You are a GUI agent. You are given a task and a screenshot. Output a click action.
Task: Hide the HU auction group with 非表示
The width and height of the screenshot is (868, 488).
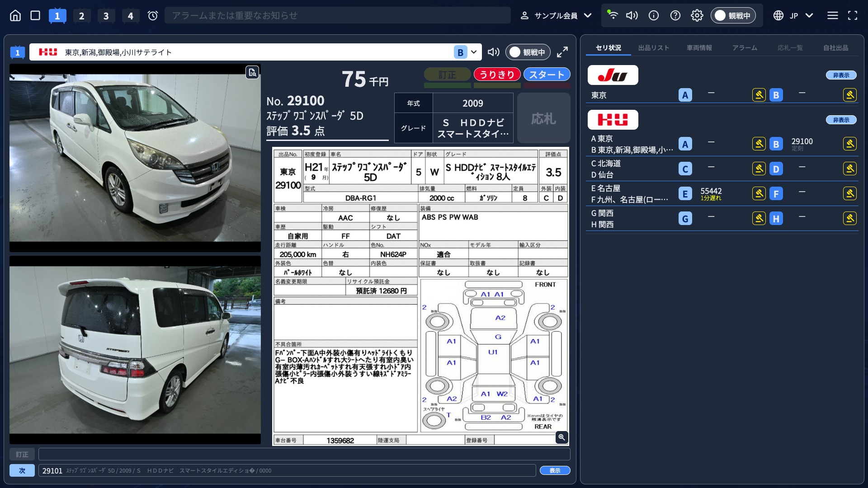point(841,120)
